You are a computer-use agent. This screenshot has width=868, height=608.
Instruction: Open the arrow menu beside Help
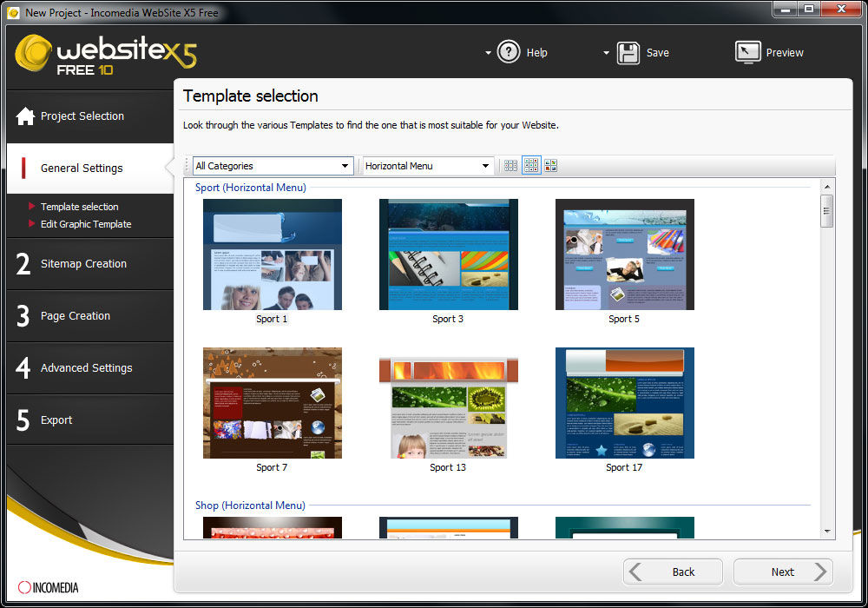point(488,53)
